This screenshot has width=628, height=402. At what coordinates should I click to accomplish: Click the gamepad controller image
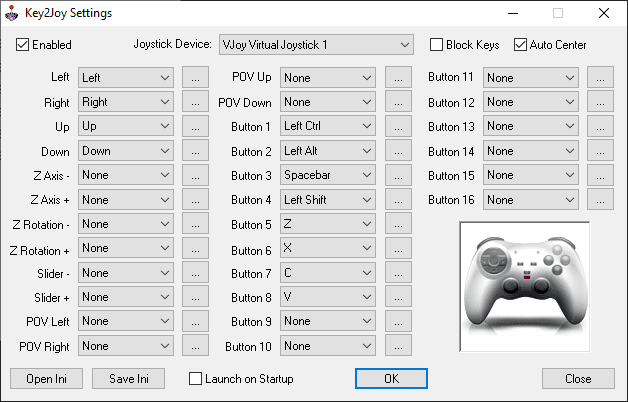pos(523,286)
